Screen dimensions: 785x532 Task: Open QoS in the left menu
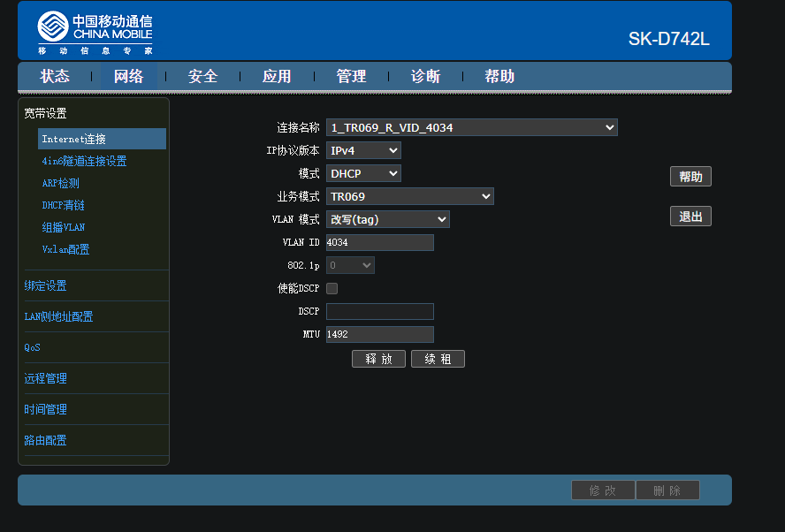tap(32, 347)
